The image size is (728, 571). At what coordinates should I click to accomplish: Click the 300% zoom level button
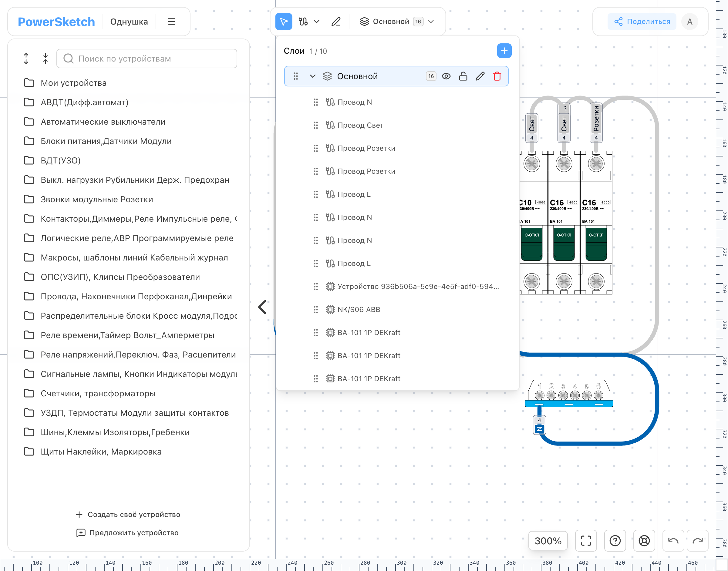[548, 541]
